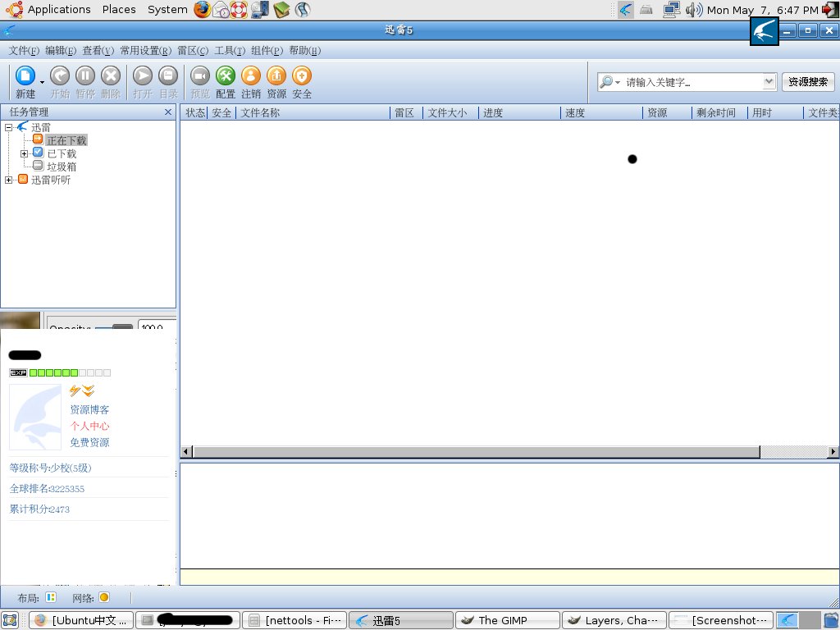Open the 帮助(H) menu
The image size is (840, 630).
click(x=305, y=50)
